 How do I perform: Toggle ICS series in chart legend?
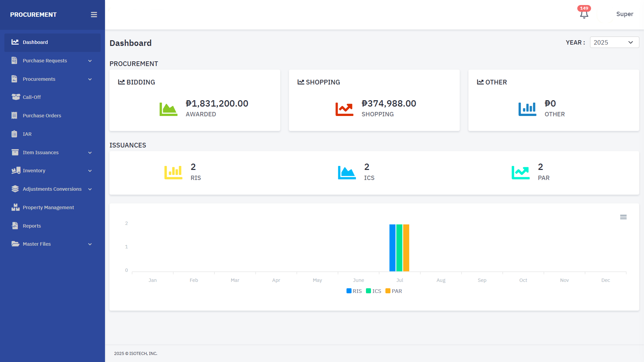tap(374, 291)
